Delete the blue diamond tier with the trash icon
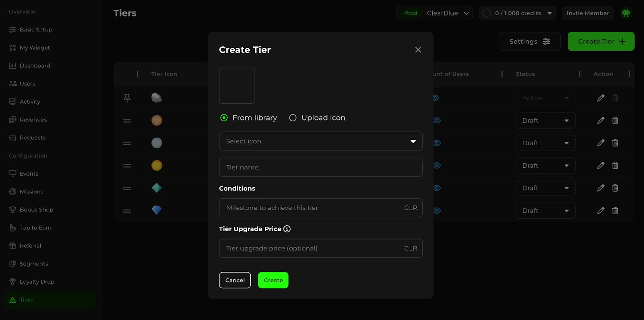The image size is (644, 320). click(x=615, y=211)
